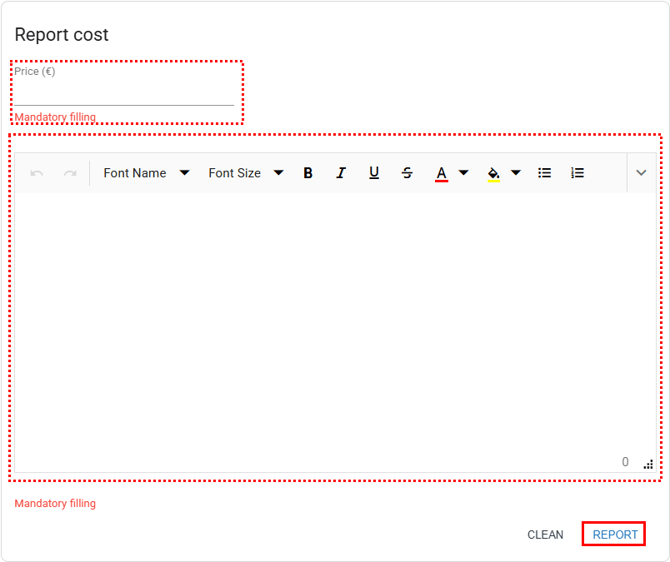670x562 pixels.
Task: Click the Undo arrow icon
Action: [37, 173]
